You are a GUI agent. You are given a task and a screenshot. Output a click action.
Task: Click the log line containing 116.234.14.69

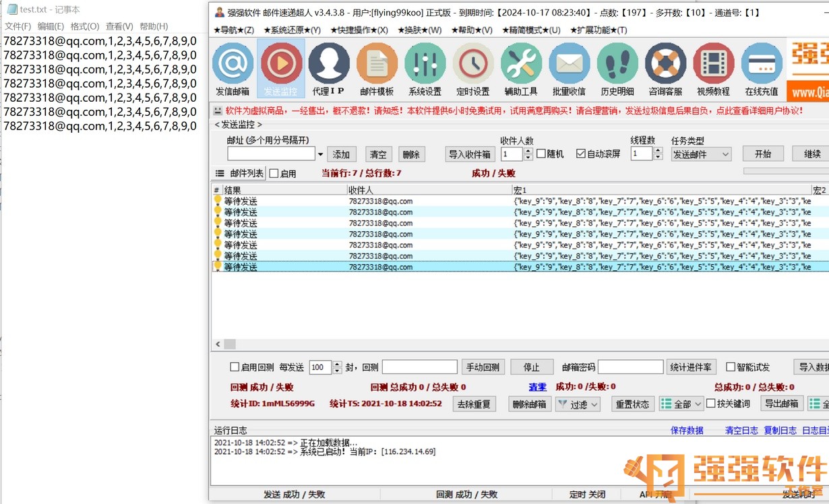[x=325, y=451]
